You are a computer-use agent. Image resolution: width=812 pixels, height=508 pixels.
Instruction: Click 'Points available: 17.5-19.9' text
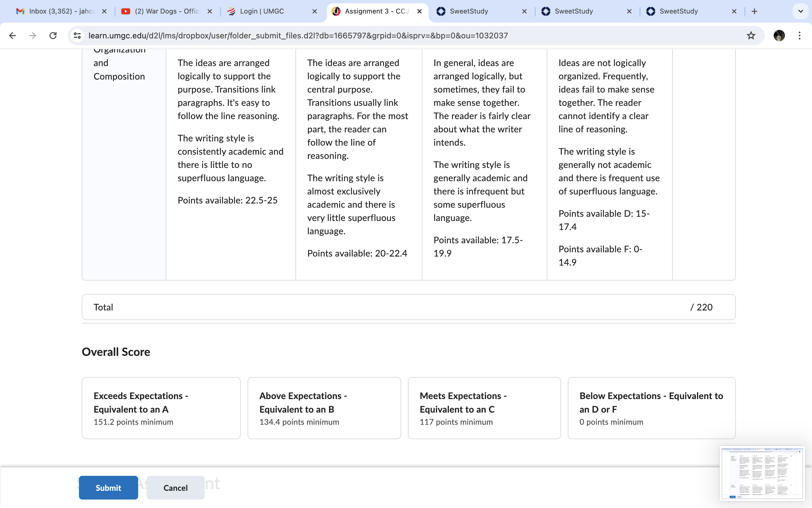(478, 247)
